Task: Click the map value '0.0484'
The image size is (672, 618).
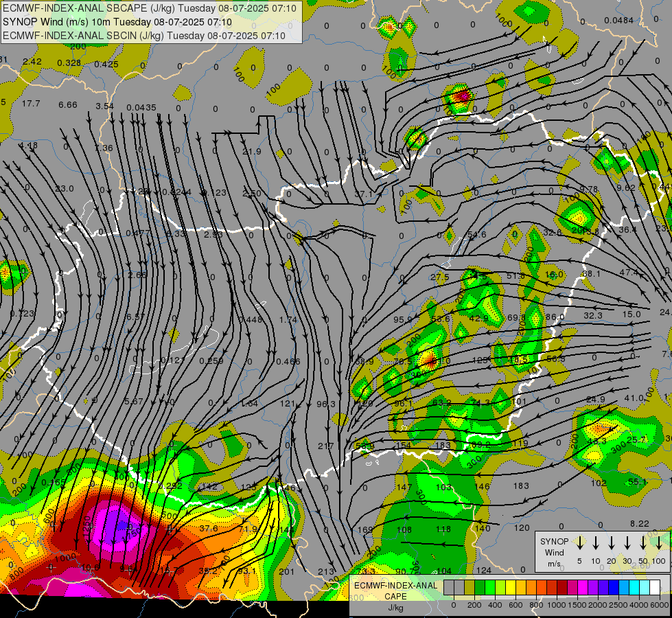Action: [619, 20]
